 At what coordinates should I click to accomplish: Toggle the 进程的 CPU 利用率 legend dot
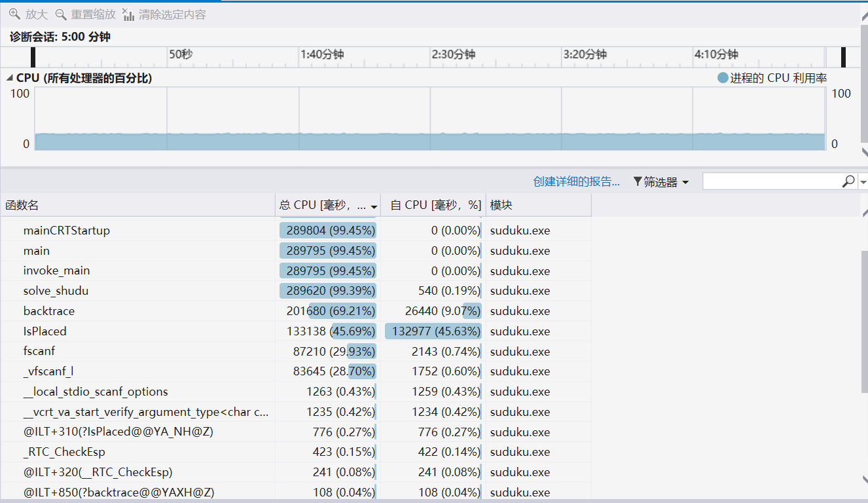[723, 78]
